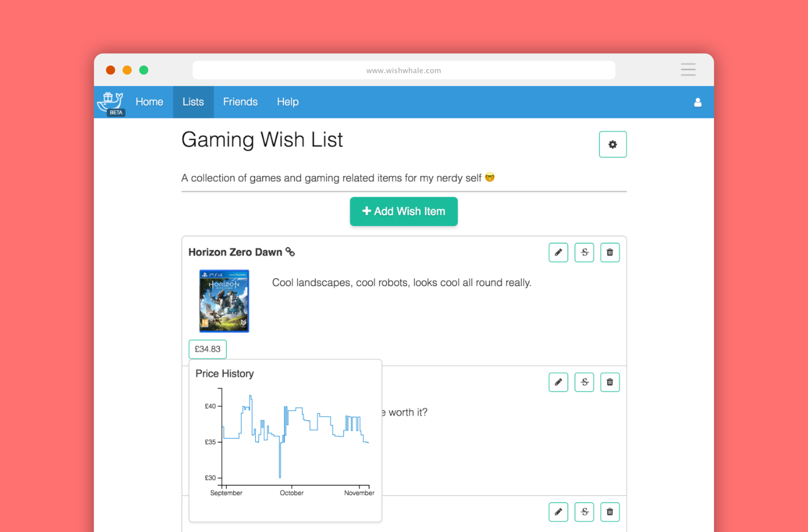Edit the second wish item
This screenshot has width=808, height=532.
558,381
